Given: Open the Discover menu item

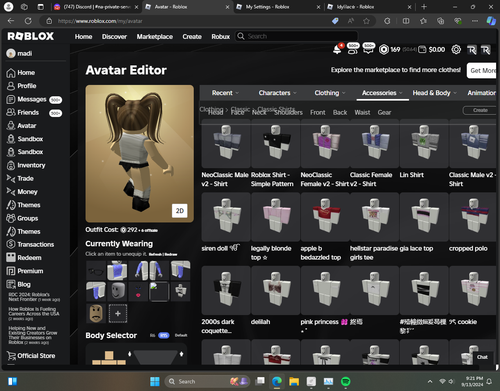Looking at the screenshot, I should [114, 36].
